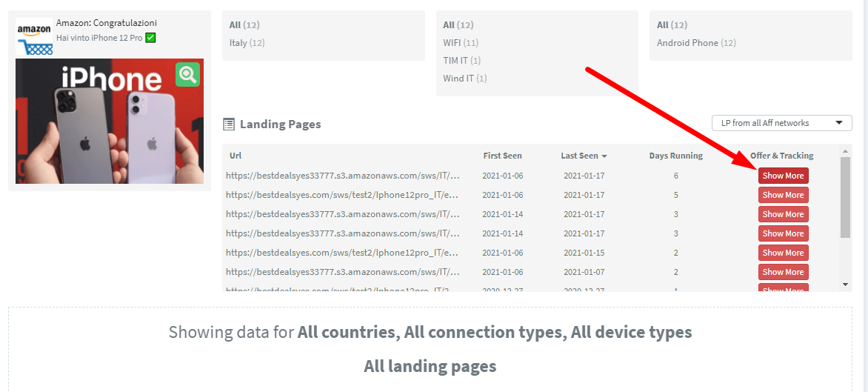
Task: Filter by Android Phone (12)
Action: (x=696, y=43)
